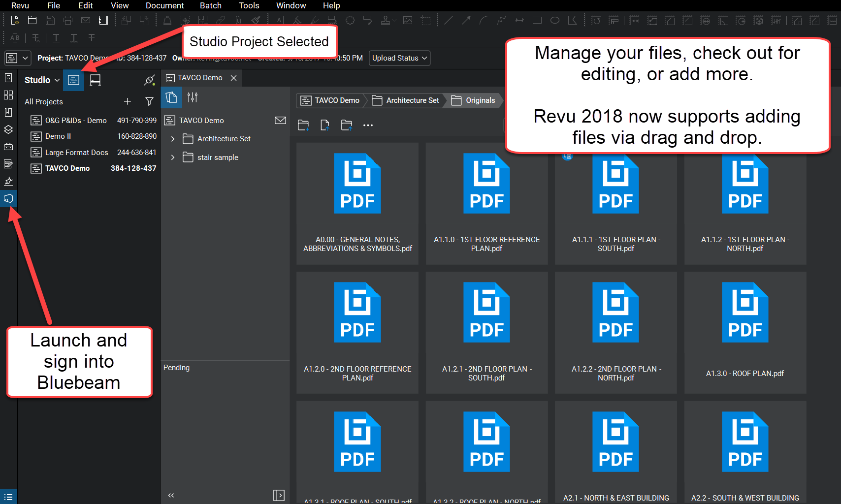Expand the Architecture Set folder

pyautogui.click(x=173, y=139)
